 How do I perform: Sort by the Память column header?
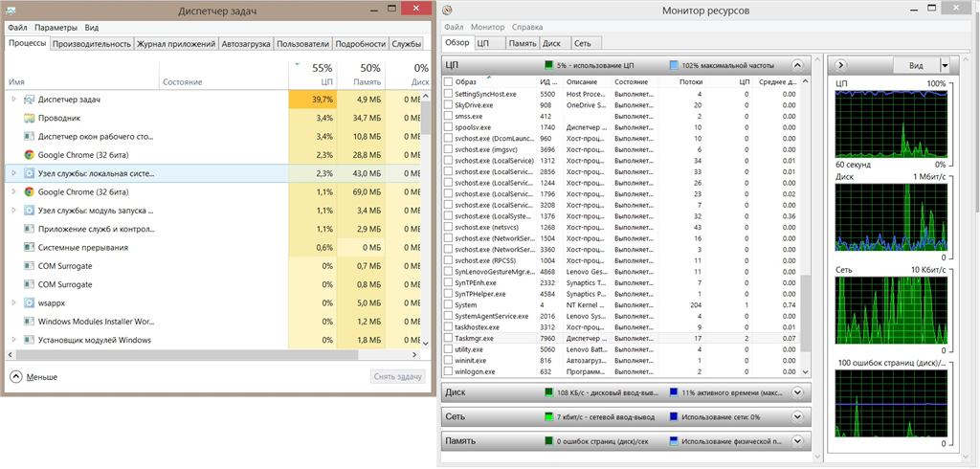click(361, 74)
